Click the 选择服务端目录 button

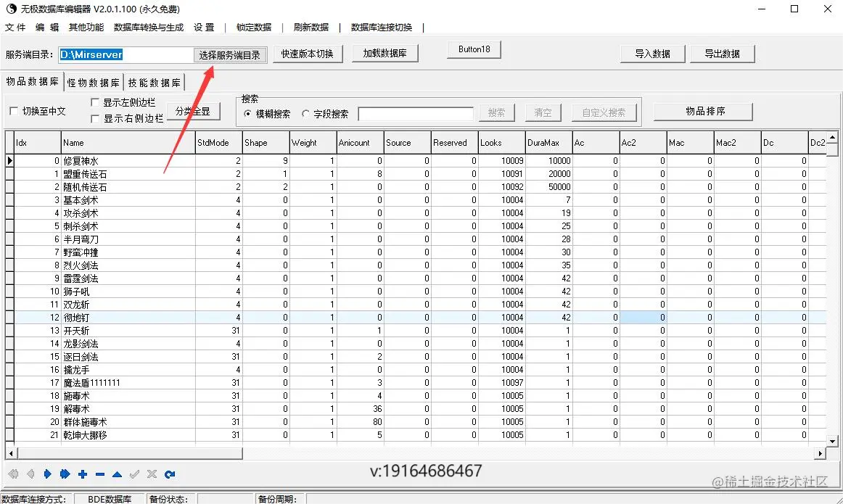pos(231,54)
